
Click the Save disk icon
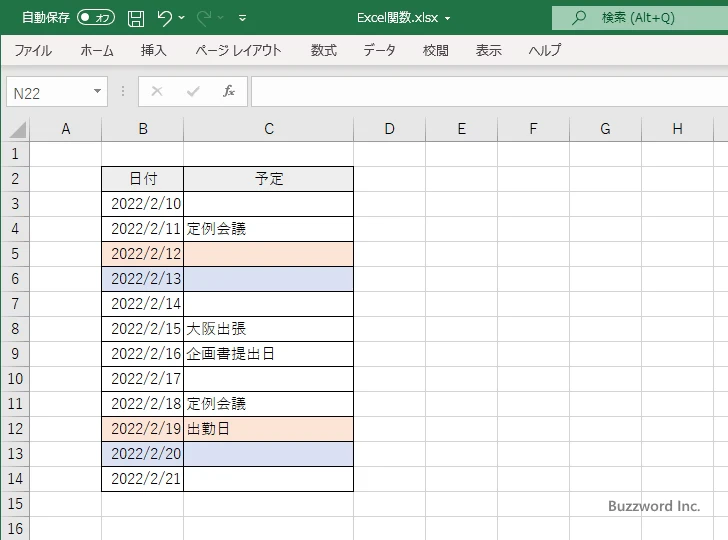136,18
